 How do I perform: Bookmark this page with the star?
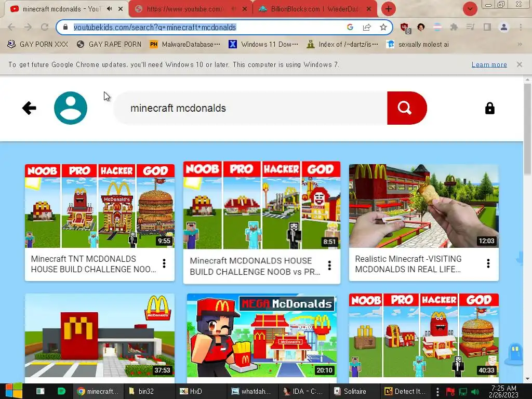[x=383, y=27]
